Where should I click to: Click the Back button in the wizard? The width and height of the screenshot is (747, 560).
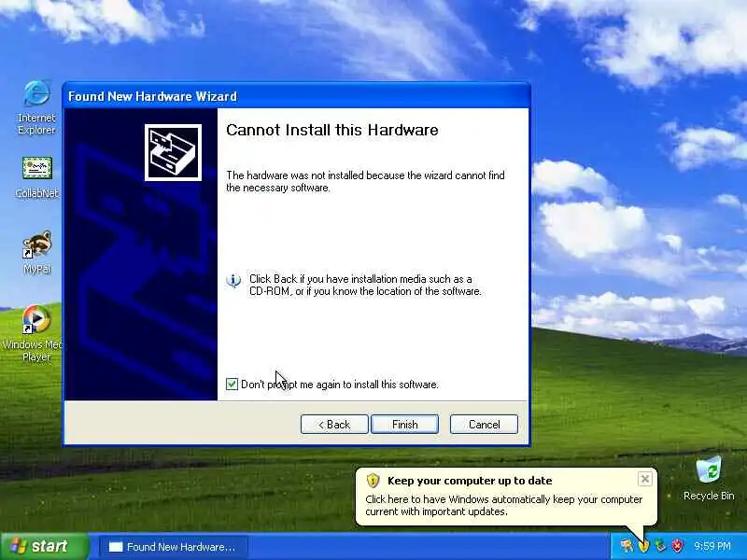(x=334, y=425)
